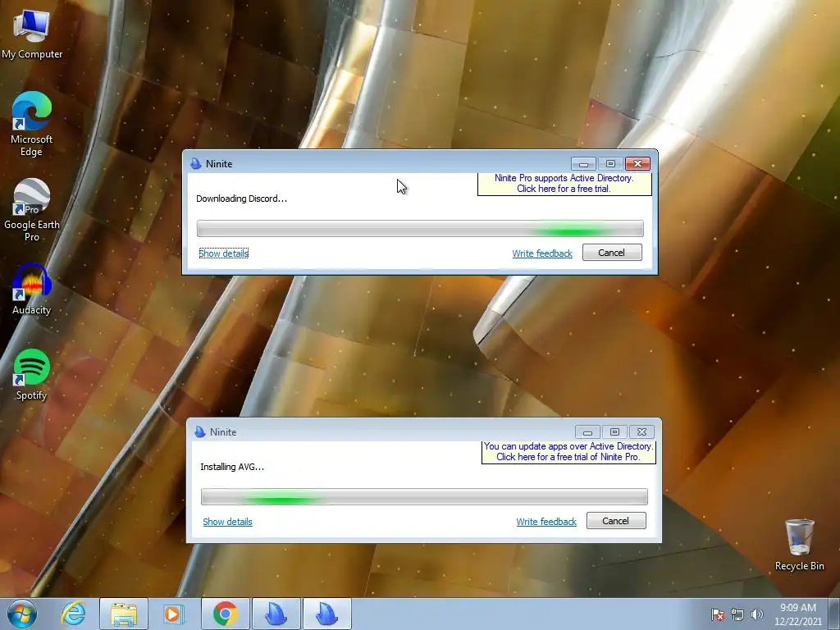
Task: Switch to the first Ninite taskbar button
Action: pyautogui.click(x=276, y=614)
